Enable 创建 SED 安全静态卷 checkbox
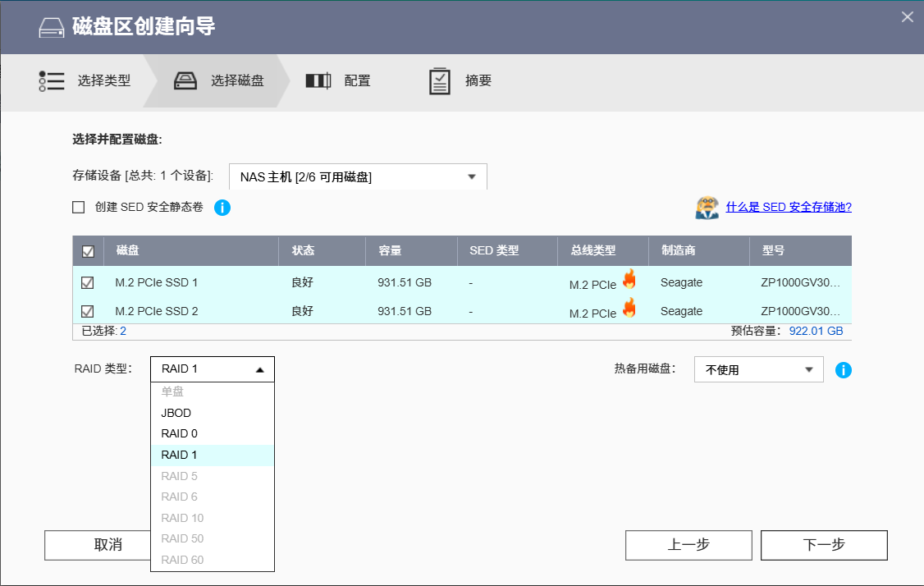 point(79,208)
